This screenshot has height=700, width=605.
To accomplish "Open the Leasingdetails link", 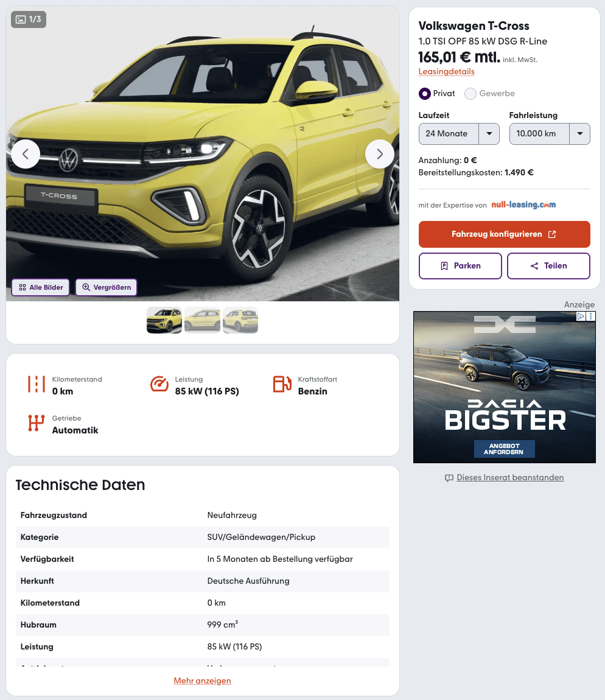I will click(447, 71).
